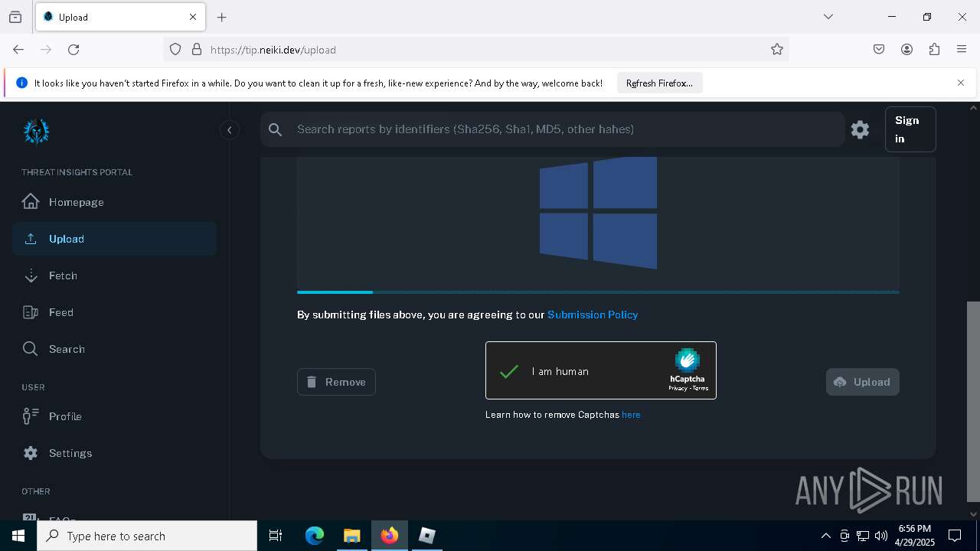Open File Explorer from the taskbar
Screen dimensions: 980x551
pos(351,536)
